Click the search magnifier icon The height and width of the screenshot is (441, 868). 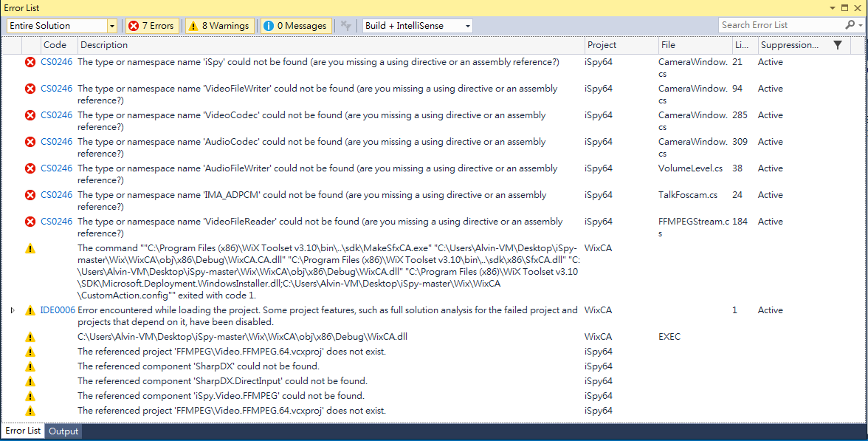coord(851,25)
